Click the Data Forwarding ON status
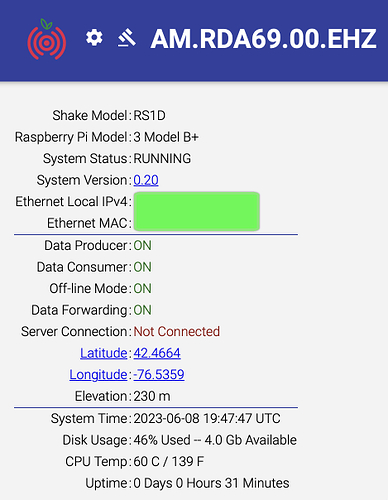Viewport: 388px width, 500px height. (142, 310)
